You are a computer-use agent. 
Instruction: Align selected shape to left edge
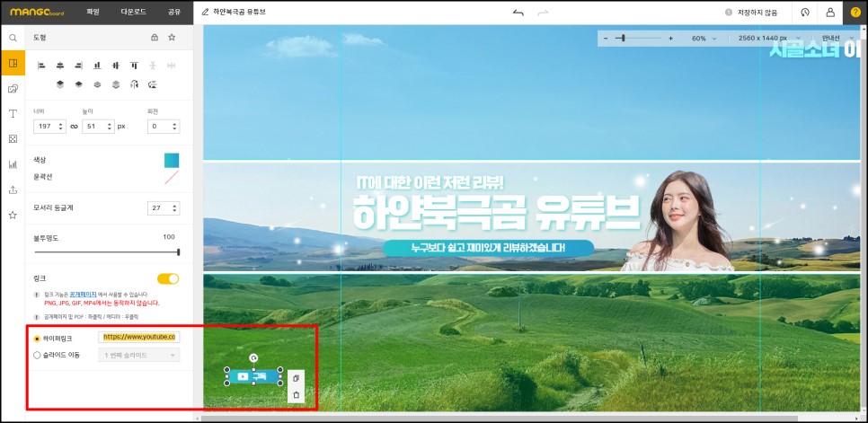click(x=41, y=66)
